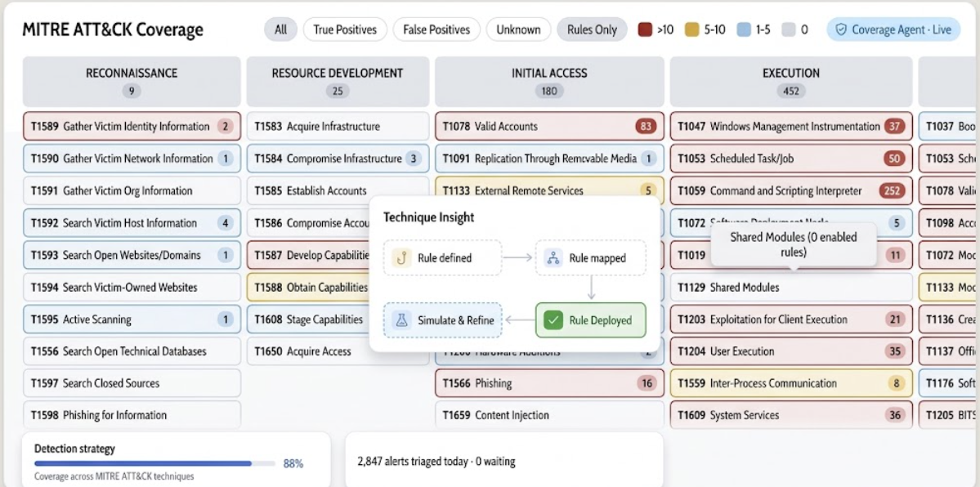Open T1053 Scheduled Task/Job in Execution

(790, 159)
